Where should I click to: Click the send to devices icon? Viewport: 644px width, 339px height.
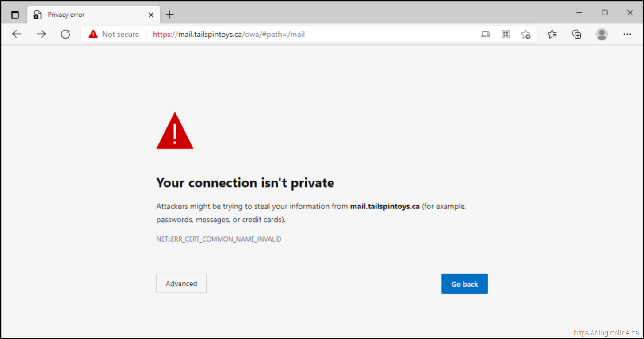tap(485, 34)
